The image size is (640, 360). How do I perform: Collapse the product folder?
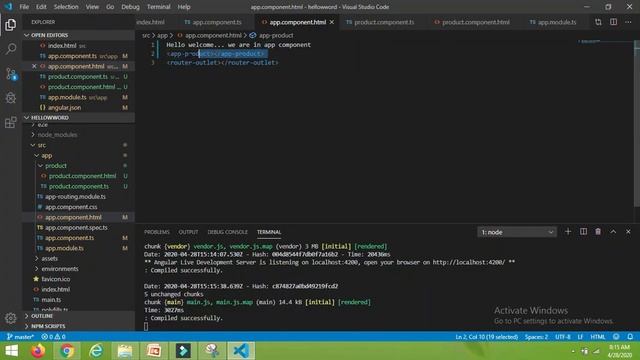(40, 166)
